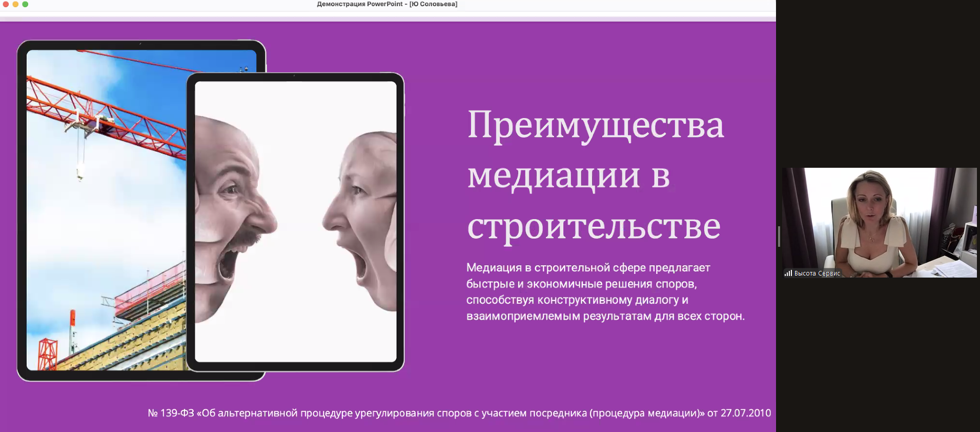Click the signal strength bars icon
This screenshot has height=432, width=980.
(x=788, y=273)
